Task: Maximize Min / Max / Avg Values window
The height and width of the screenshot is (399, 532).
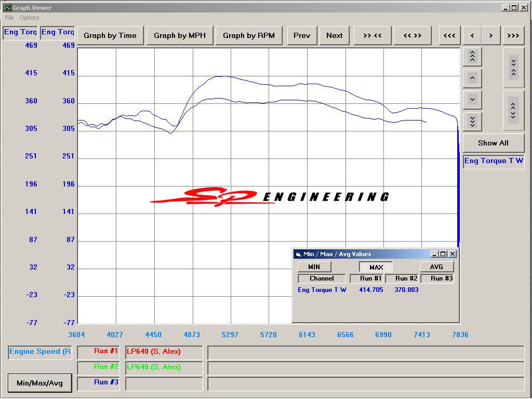Action: pos(443,254)
